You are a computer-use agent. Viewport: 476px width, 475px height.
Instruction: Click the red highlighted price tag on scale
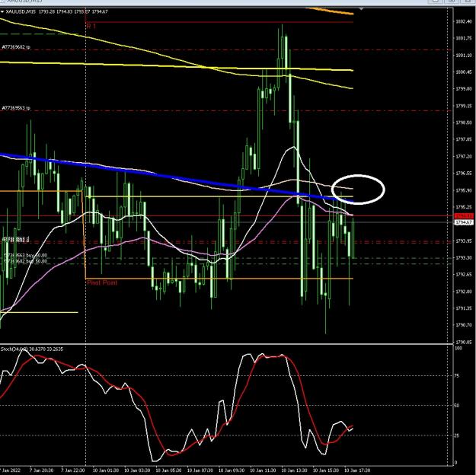[464, 216]
